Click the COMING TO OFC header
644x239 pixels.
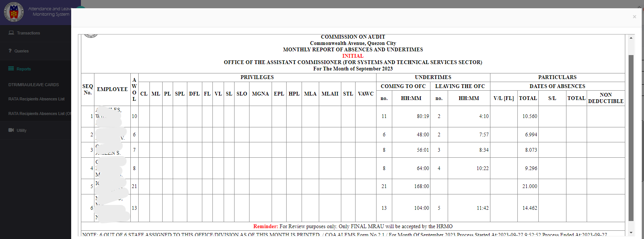403,86
